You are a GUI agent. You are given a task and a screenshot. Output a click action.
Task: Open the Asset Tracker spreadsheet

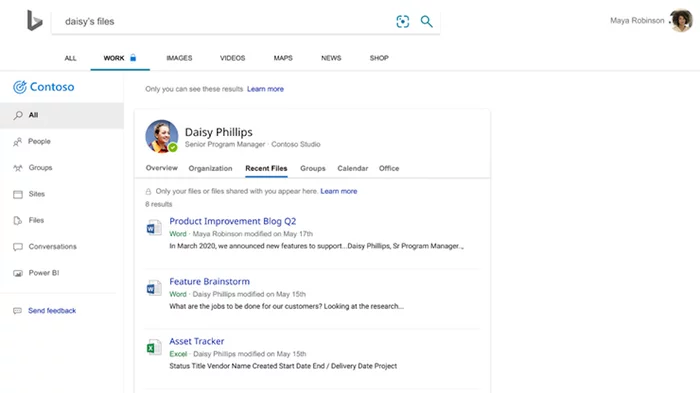tap(196, 341)
